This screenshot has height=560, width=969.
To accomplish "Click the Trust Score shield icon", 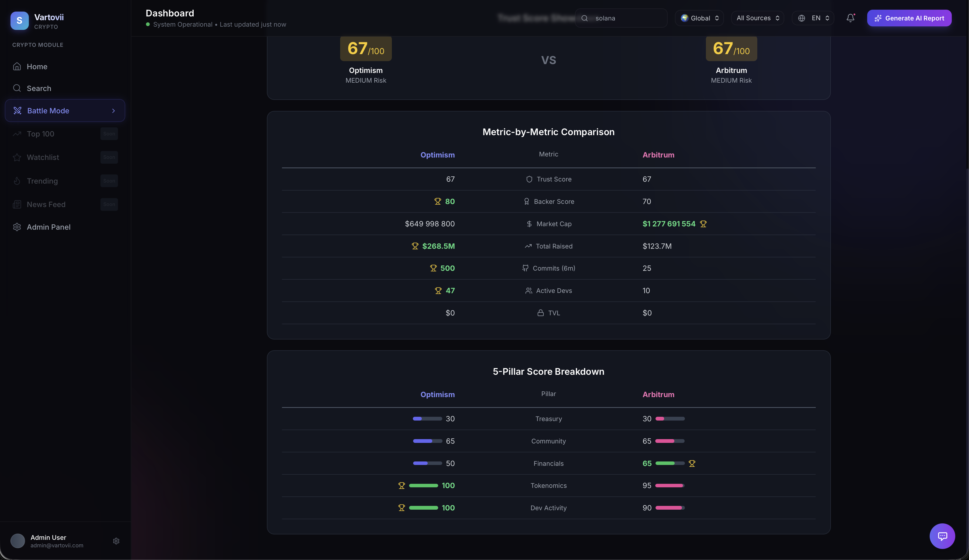I will 529,179.
